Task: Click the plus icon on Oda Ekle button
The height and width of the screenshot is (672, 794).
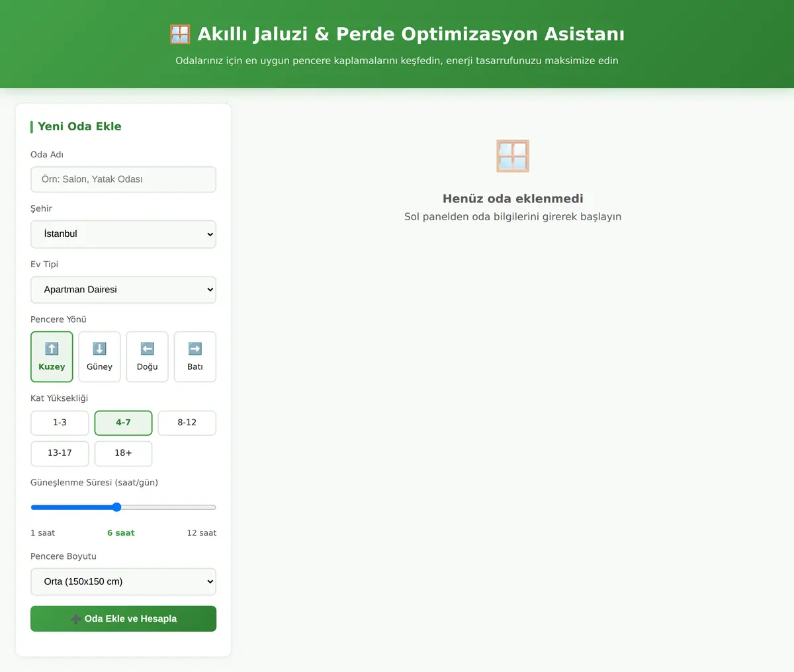Action: [x=76, y=619]
